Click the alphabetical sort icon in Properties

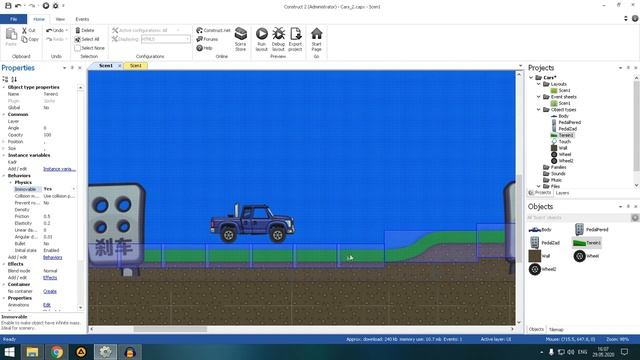tap(14, 79)
